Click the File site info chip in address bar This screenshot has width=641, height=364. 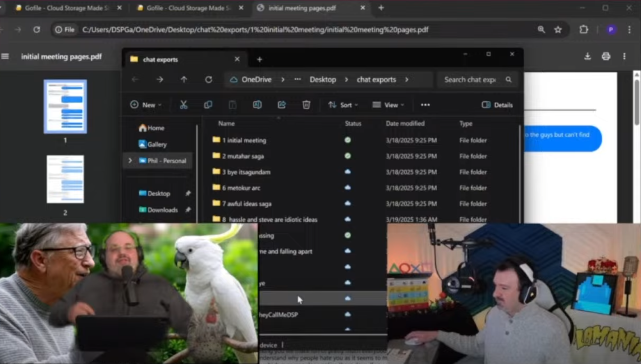point(65,30)
